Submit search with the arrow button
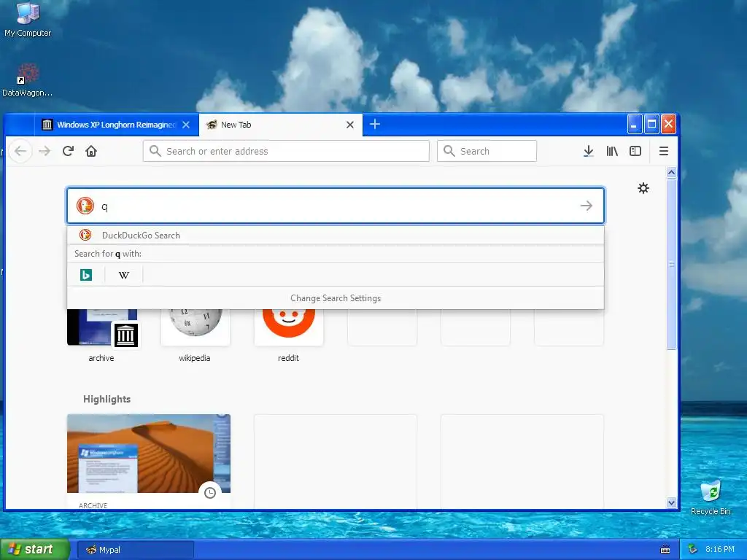Viewport: 747px width, 560px height. coord(587,206)
